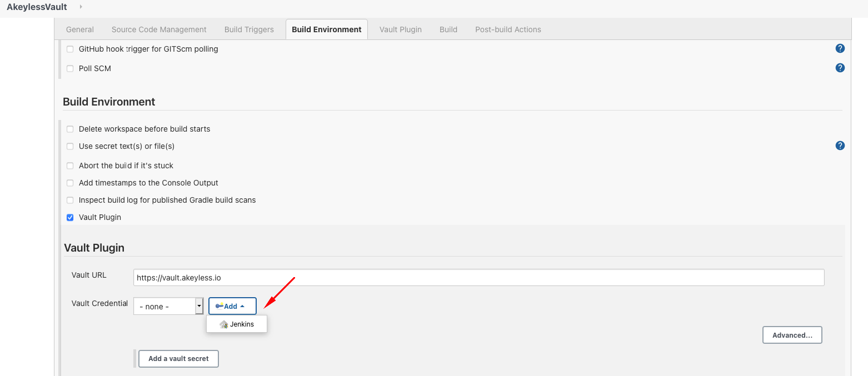Open the AkeylessVault breadcrumb link
The height and width of the screenshot is (376, 868).
pyautogui.click(x=37, y=7)
